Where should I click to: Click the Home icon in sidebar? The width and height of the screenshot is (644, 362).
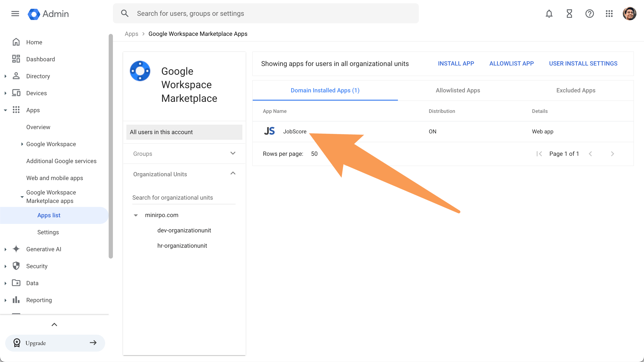coord(16,42)
